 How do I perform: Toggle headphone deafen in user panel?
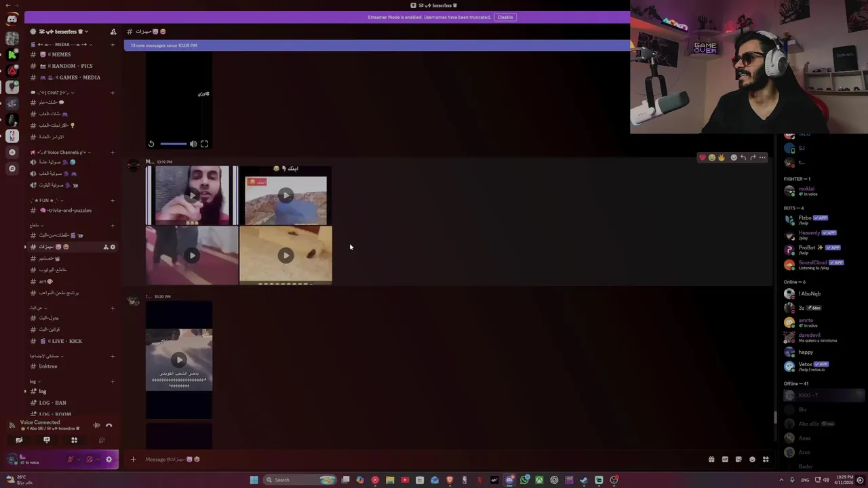click(89, 460)
